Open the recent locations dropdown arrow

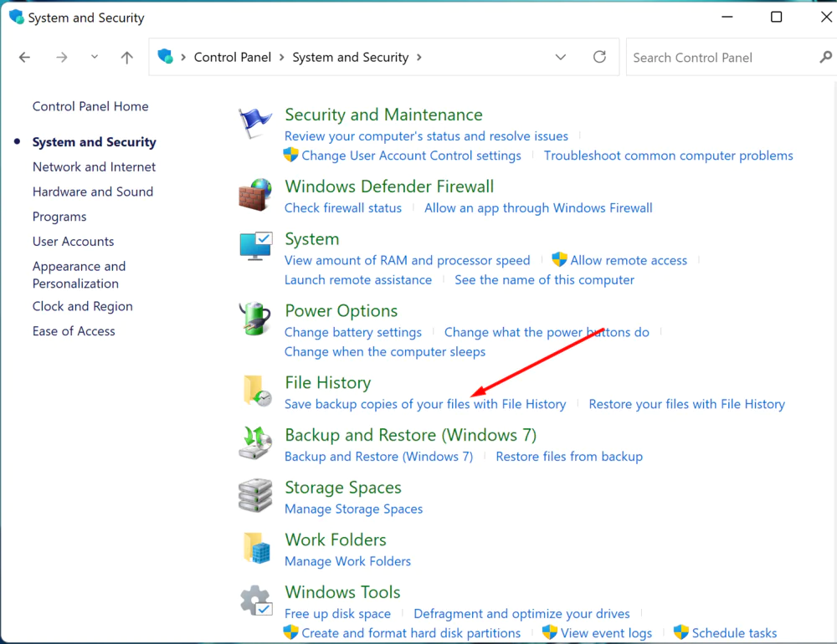coord(95,57)
